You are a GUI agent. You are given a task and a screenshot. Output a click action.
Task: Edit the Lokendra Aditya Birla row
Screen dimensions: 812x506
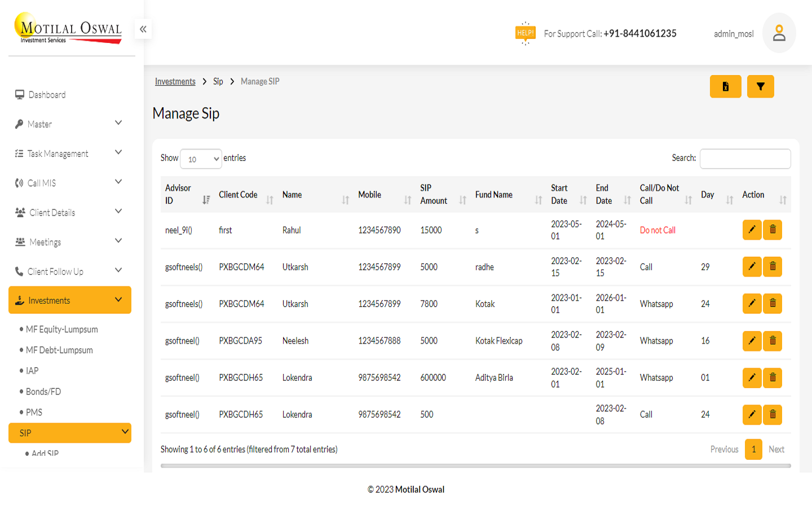click(752, 377)
